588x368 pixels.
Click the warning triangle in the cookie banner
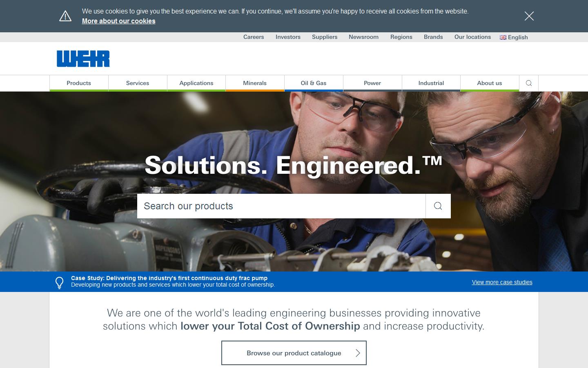[65, 16]
